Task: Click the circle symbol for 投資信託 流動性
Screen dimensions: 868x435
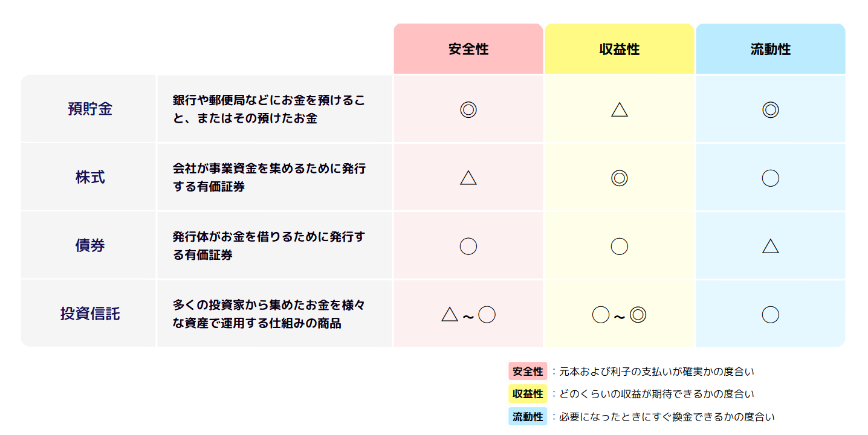Action: click(x=770, y=314)
